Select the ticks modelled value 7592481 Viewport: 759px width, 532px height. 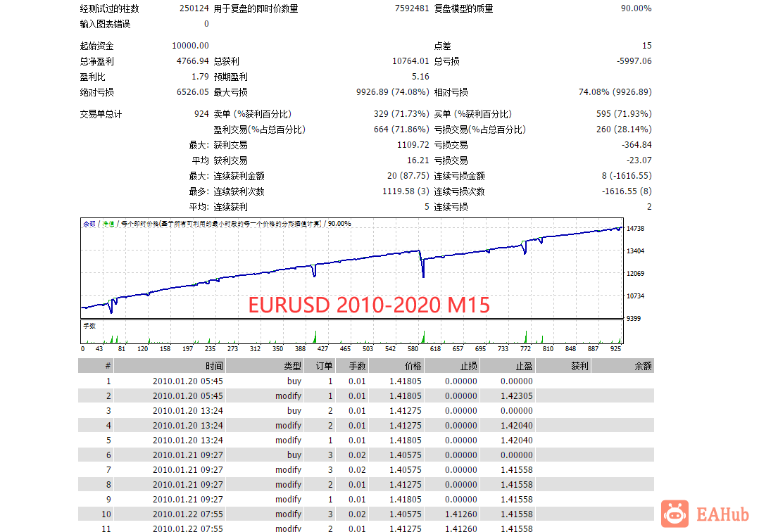point(412,8)
